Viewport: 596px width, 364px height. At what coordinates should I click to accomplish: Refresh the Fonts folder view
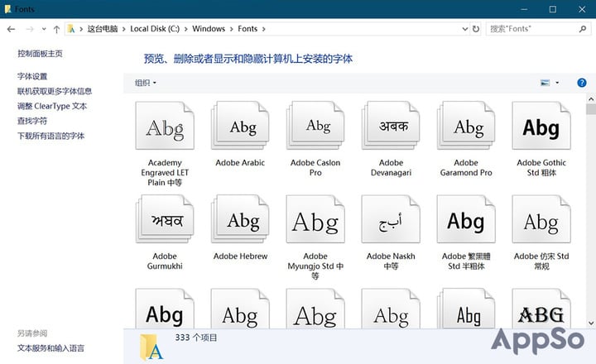(x=475, y=29)
